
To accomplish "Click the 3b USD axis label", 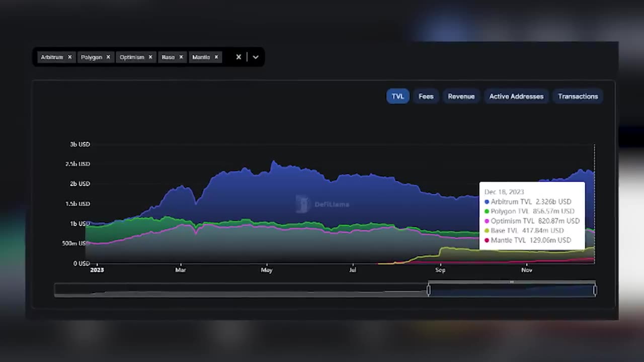I will (80, 144).
